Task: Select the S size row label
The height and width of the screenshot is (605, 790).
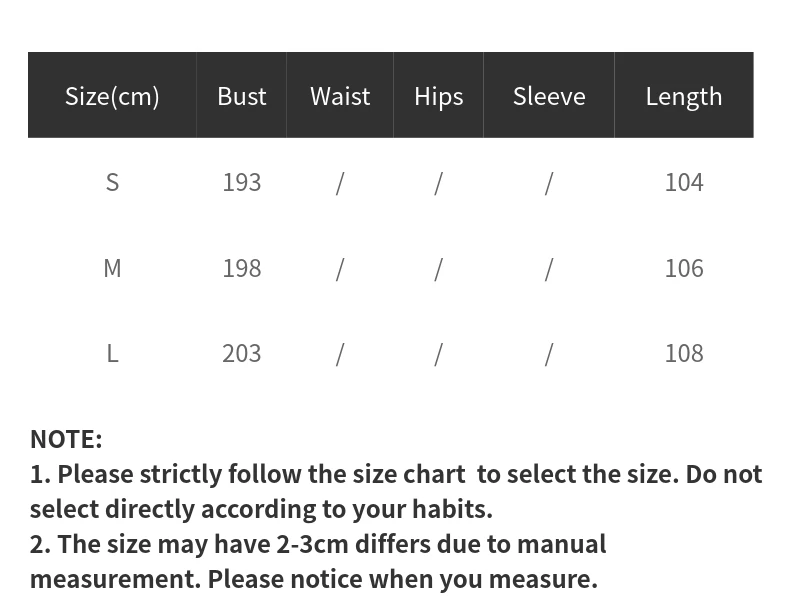Action: click(112, 182)
